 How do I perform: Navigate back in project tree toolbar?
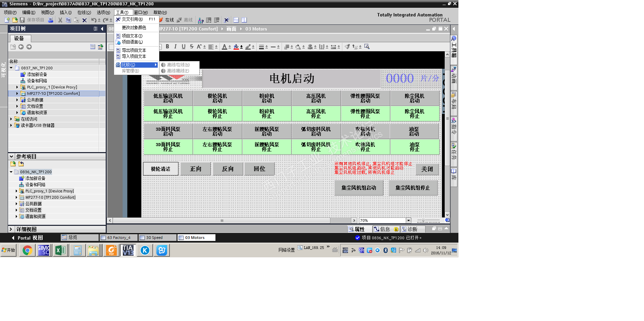(21, 47)
